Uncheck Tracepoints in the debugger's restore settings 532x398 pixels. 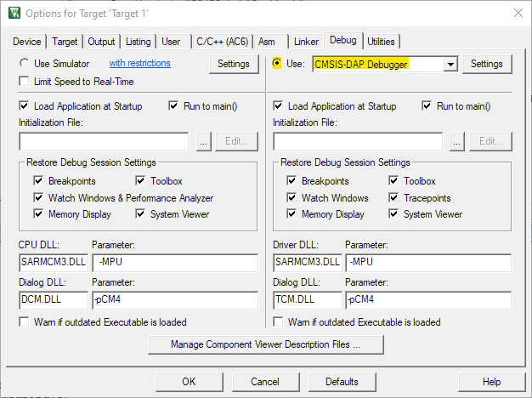pyautogui.click(x=395, y=198)
